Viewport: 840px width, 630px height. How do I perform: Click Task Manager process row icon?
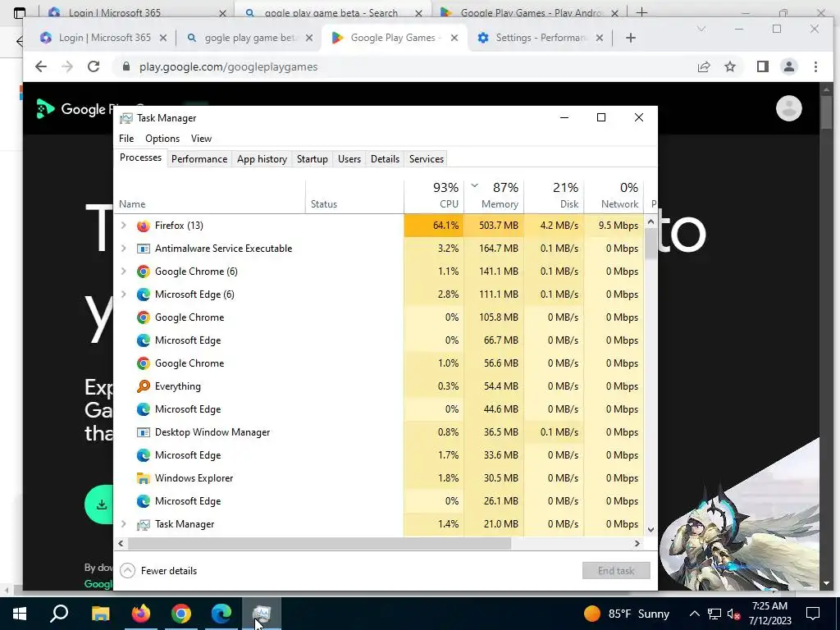click(x=143, y=524)
